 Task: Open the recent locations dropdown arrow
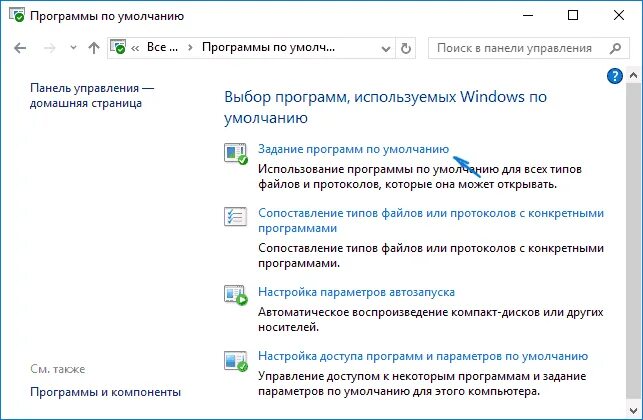73,48
